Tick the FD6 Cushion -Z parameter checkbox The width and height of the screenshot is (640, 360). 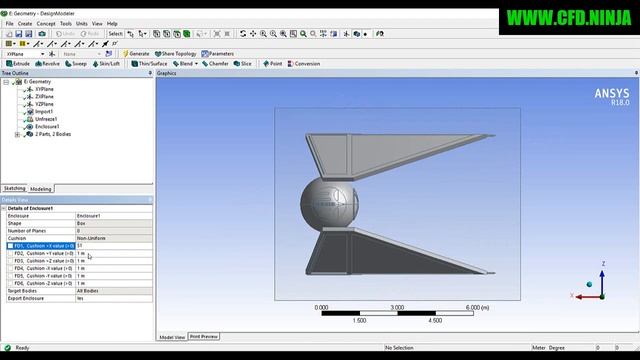(x=11, y=283)
